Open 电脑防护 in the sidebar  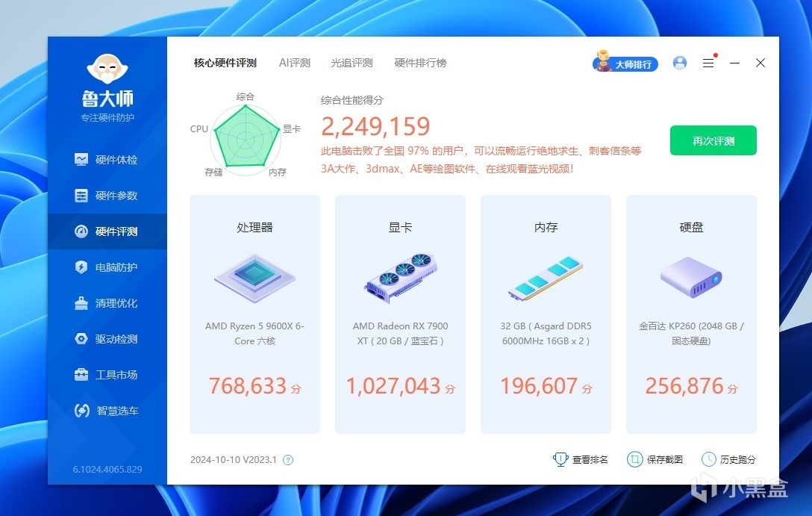coord(107,267)
